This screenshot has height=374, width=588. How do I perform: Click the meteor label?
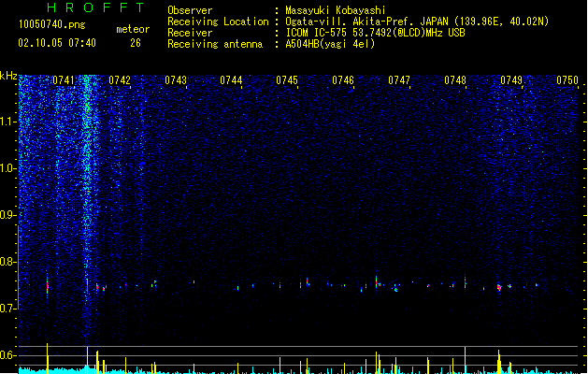133,29
